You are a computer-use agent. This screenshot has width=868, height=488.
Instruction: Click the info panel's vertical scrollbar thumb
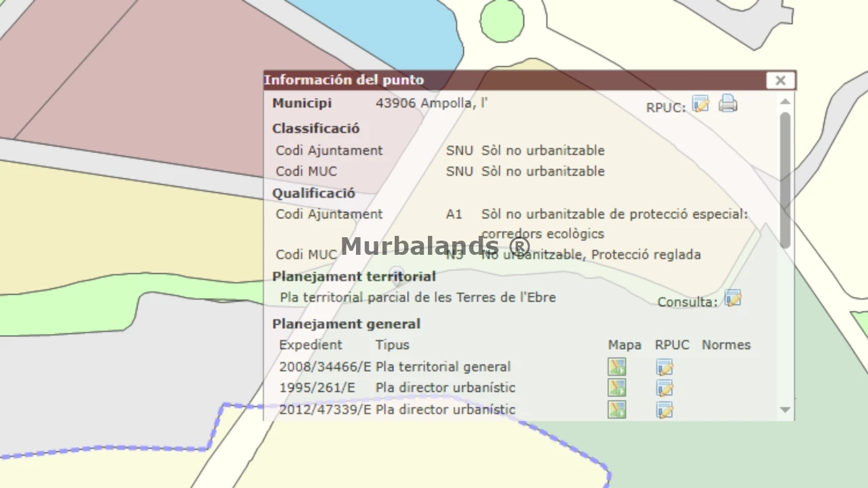click(x=785, y=180)
